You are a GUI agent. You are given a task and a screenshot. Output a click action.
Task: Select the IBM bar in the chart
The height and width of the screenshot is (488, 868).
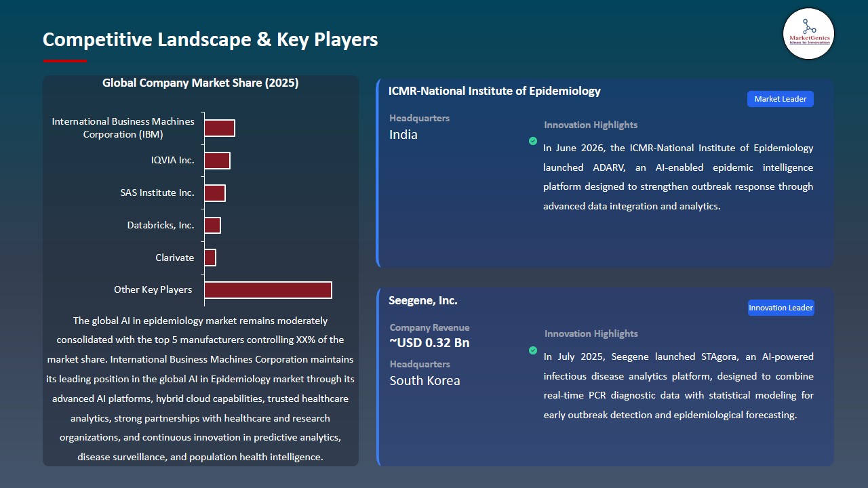point(220,128)
